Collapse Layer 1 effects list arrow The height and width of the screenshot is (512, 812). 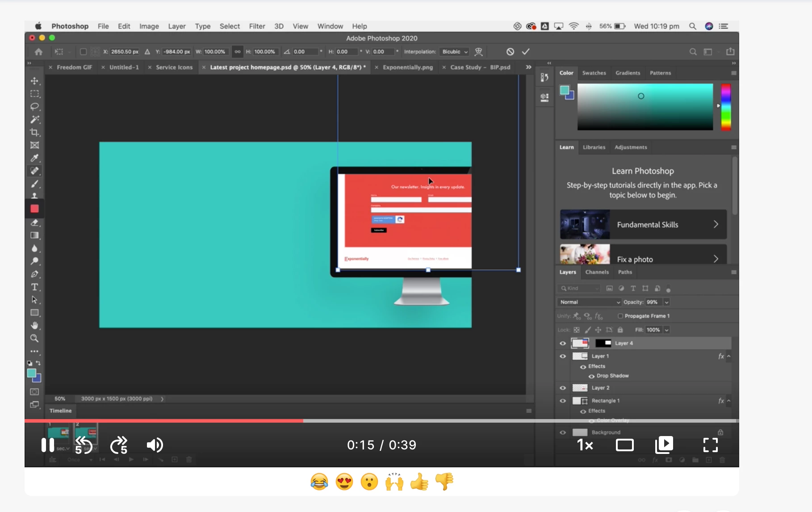[x=729, y=356]
